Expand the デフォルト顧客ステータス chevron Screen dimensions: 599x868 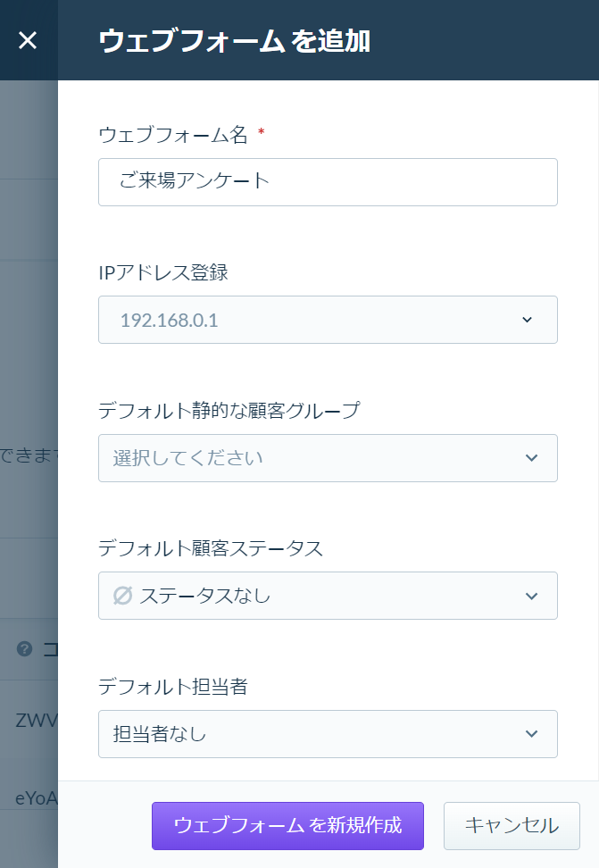click(531, 596)
